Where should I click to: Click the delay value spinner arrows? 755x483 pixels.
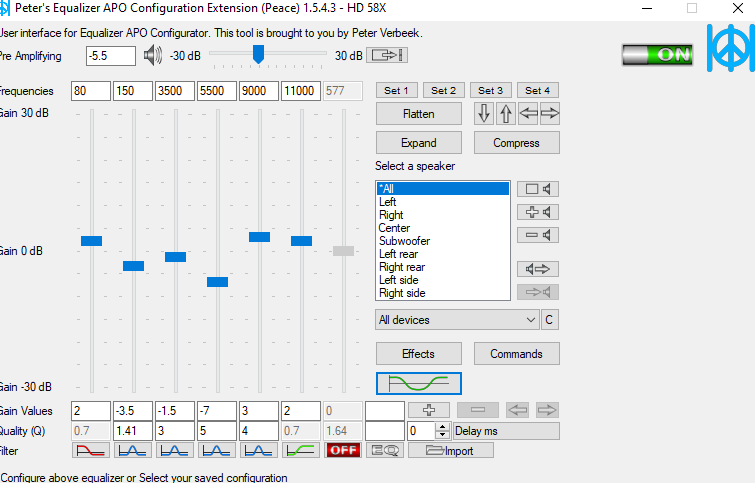point(443,431)
